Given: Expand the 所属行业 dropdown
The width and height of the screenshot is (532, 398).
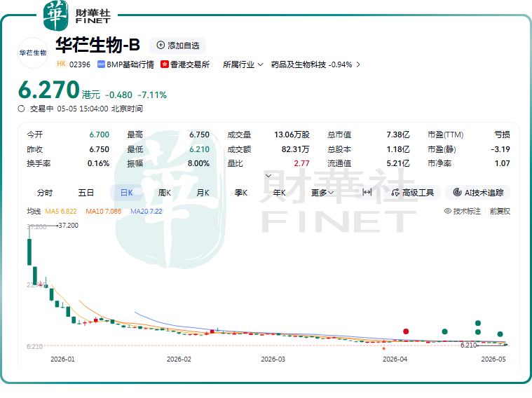Looking at the screenshot, I should tap(243, 64).
